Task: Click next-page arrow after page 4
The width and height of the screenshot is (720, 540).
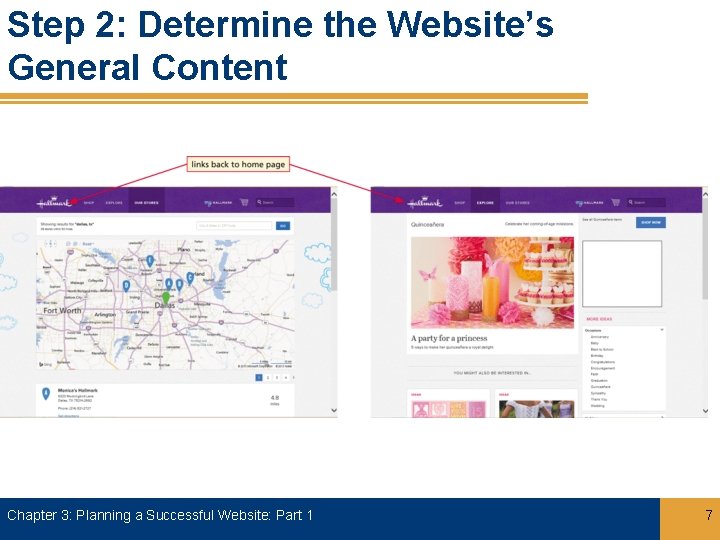Action: [293, 377]
